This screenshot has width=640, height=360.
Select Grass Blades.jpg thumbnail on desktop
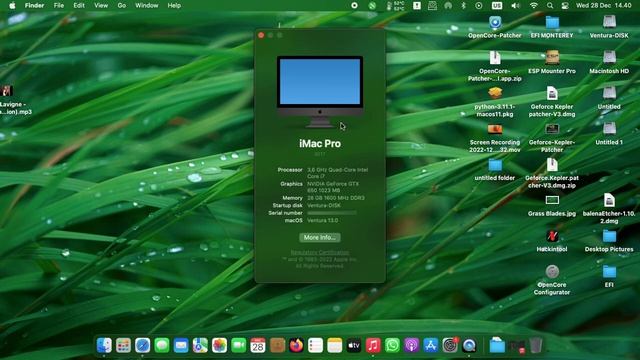[x=552, y=200]
